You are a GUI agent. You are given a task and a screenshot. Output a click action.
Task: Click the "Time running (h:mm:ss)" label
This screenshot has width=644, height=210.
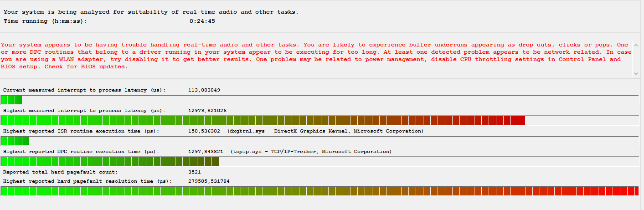coord(45,21)
